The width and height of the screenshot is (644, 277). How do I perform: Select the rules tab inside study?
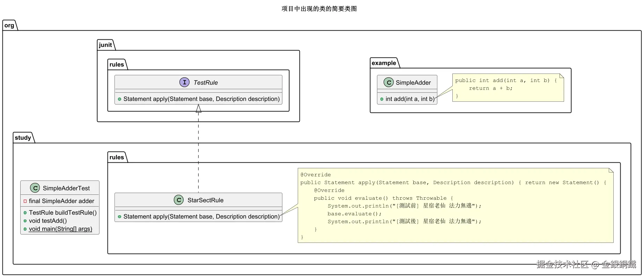[117, 157]
